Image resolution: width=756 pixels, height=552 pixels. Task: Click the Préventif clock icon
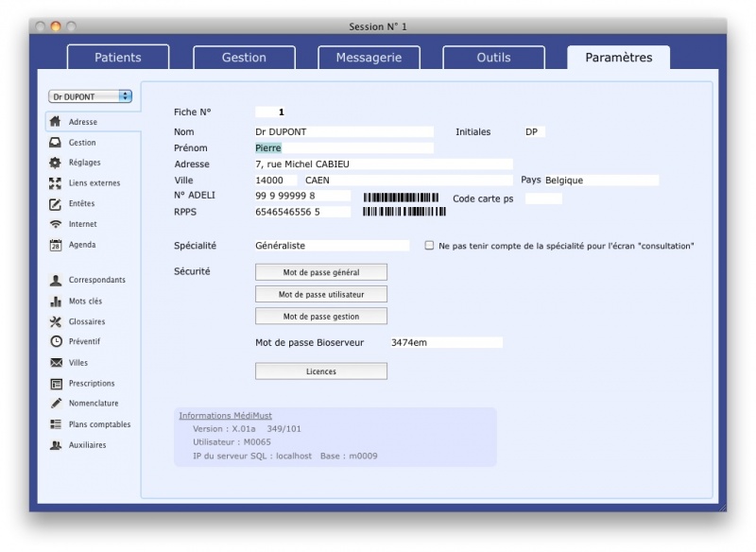tap(56, 341)
